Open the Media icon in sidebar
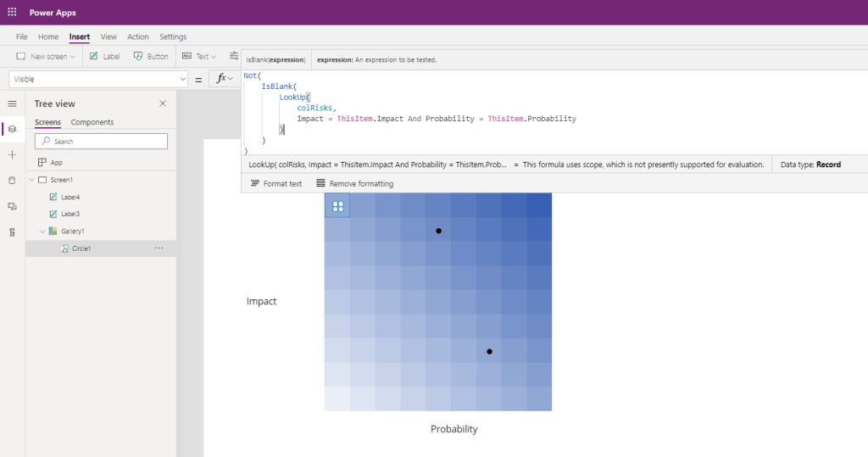The width and height of the screenshot is (868, 457). tap(12, 206)
